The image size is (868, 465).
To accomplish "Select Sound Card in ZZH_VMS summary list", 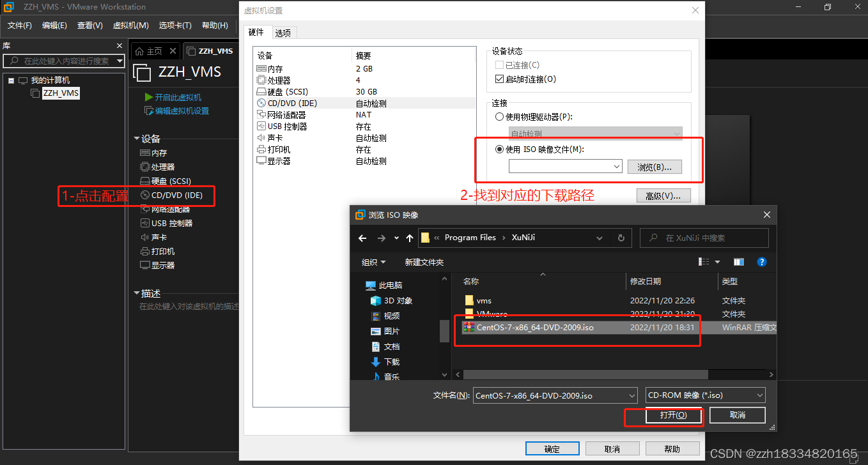I will click(x=153, y=237).
